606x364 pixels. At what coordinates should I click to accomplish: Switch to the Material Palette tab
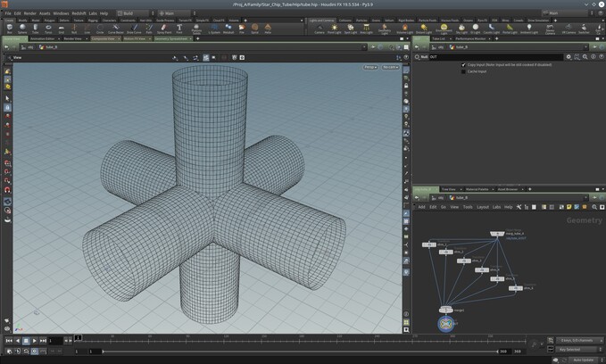point(477,189)
